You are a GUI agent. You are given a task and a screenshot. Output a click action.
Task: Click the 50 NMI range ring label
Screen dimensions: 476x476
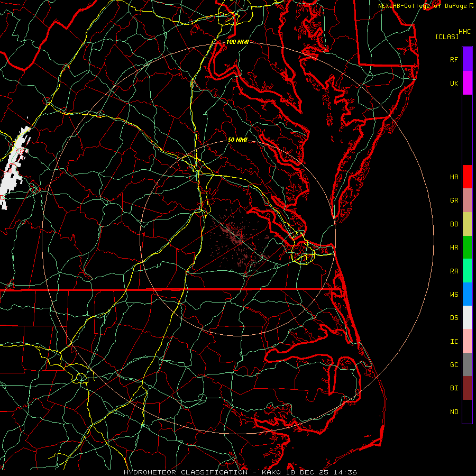click(x=237, y=140)
